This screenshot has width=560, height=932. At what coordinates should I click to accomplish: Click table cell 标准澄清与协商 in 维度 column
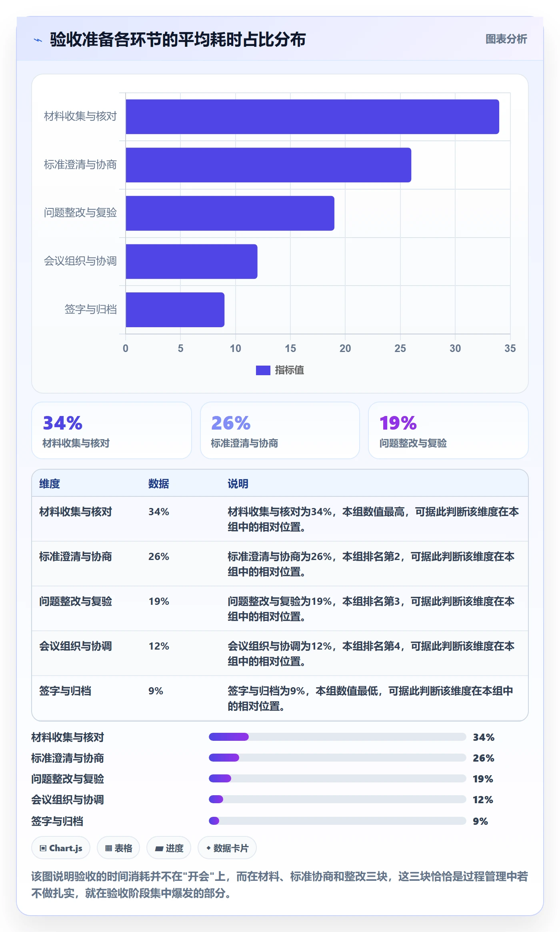76,556
